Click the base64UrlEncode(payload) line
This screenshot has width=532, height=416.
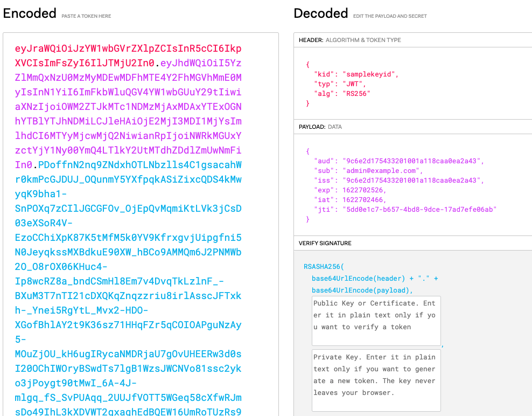[x=362, y=290]
